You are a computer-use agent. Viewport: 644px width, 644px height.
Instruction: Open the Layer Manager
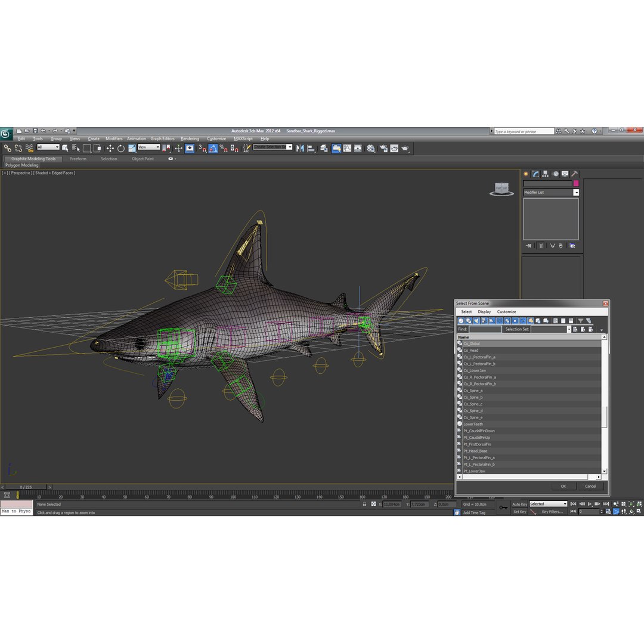coord(324,148)
